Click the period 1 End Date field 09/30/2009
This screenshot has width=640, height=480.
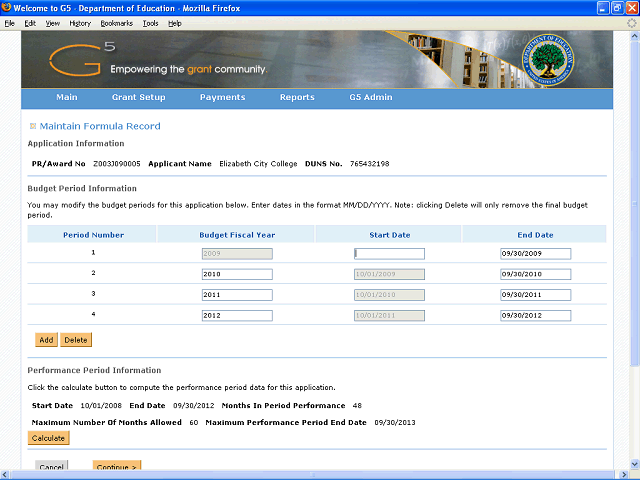(536, 253)
